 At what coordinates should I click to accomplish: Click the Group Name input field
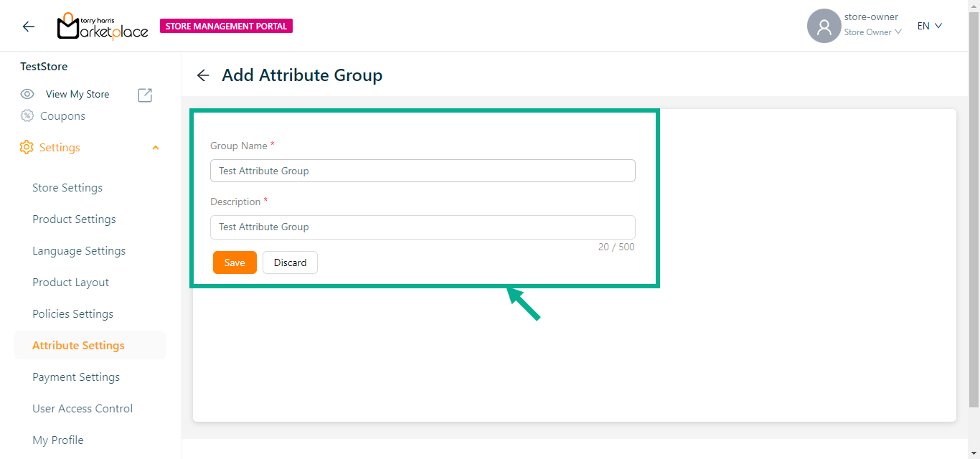point(423,171)
